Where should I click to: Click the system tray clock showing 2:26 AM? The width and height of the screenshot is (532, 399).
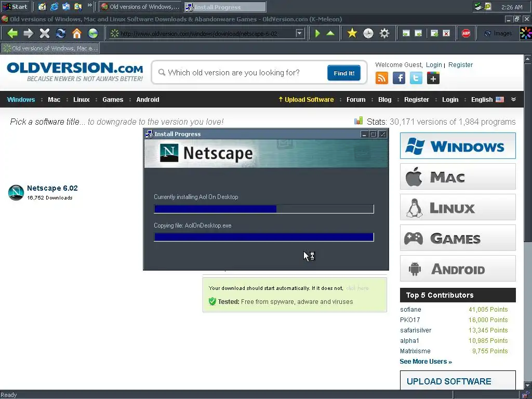[x=512, y=7]
